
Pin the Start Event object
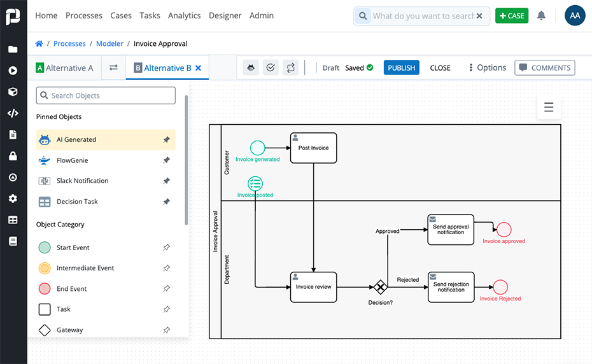pyautogui.click(x=166, y=248)
